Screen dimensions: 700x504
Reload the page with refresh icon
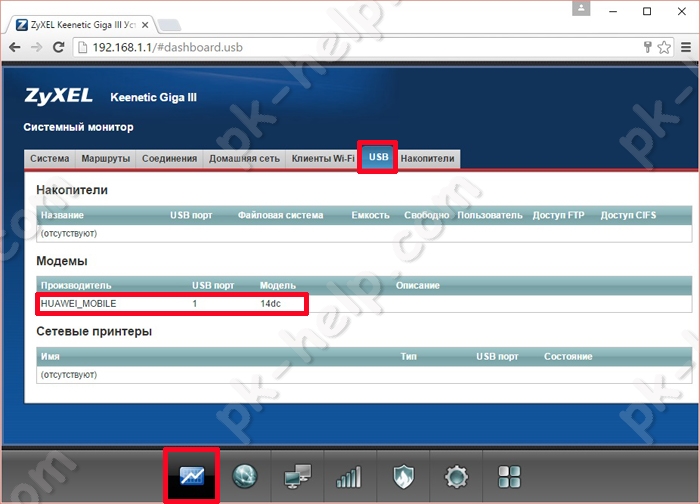(58, 47)
